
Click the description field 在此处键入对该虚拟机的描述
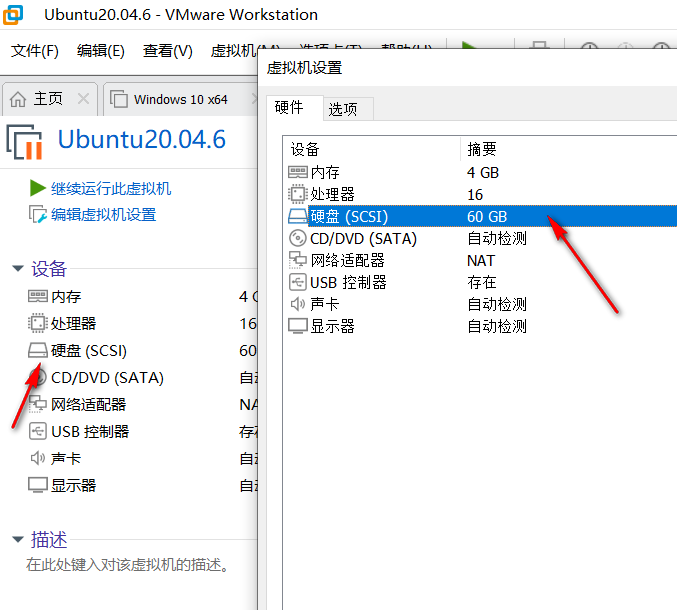click(x=127, y=564)
